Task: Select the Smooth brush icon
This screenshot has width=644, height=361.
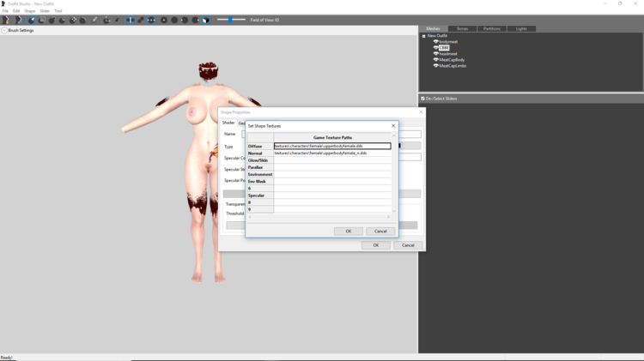Action: [82, 20]
